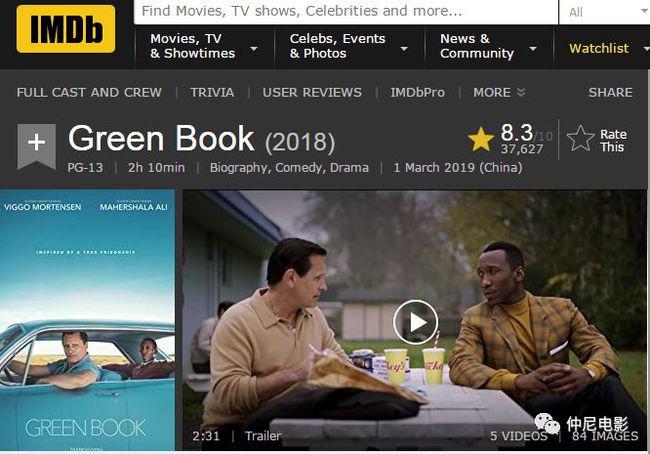Click the Biography genre link
The height and width of the screenshot is (454, 650).
(x=240, y=168)
